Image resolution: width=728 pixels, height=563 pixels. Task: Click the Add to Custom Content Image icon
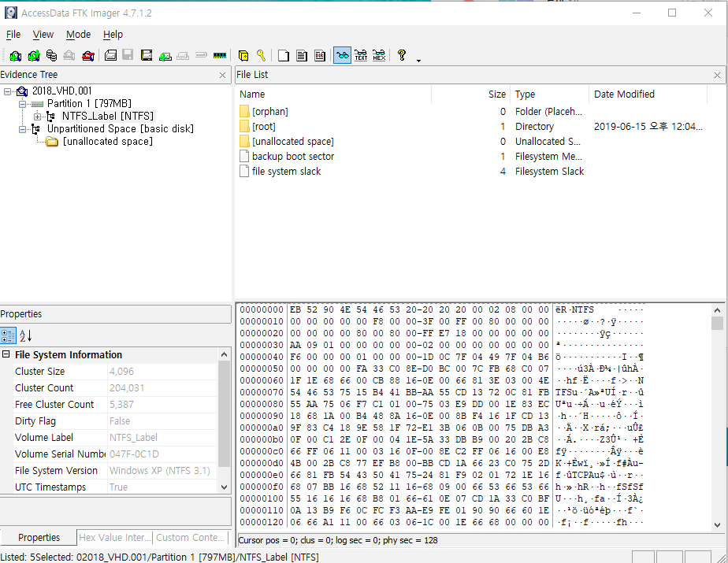(165, 56)
